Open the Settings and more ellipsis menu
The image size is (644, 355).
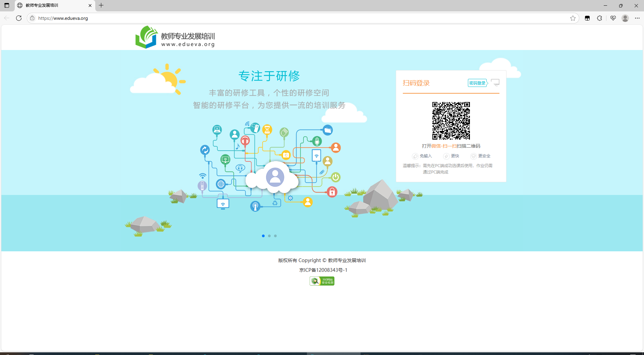637,18
